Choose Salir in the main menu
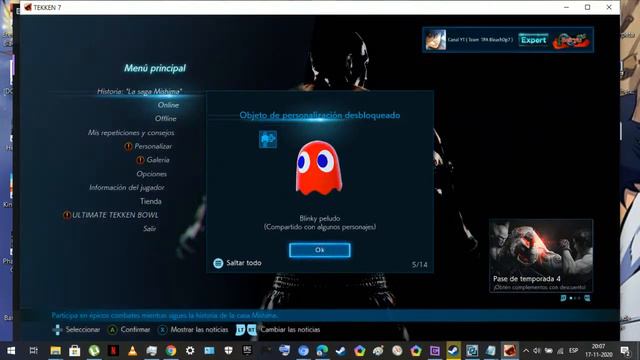The height and width of the screenshot is (360, 640). tap(149, 229)
